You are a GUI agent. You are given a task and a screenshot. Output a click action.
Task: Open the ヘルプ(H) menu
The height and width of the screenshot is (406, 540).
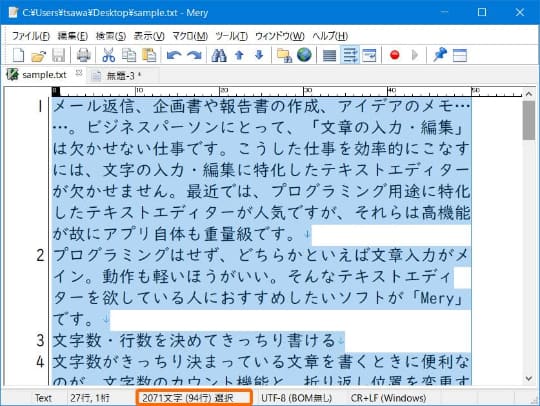click(x=330, y=36)
